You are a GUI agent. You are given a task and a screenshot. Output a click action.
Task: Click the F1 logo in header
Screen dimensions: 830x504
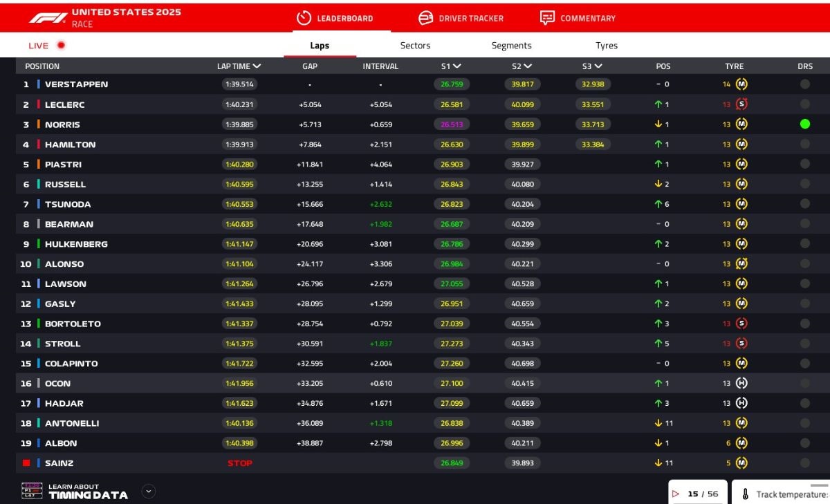coord(48,18)
